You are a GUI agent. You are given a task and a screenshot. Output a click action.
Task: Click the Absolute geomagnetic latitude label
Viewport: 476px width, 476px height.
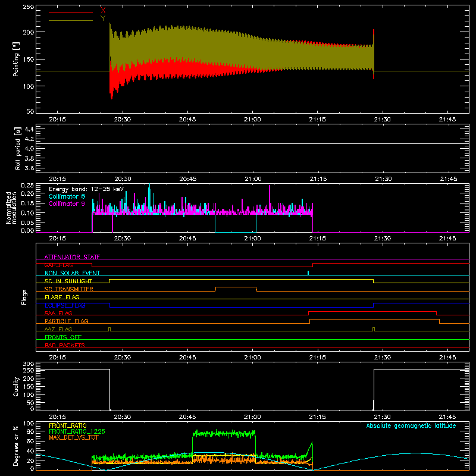(x=411, y=425)
